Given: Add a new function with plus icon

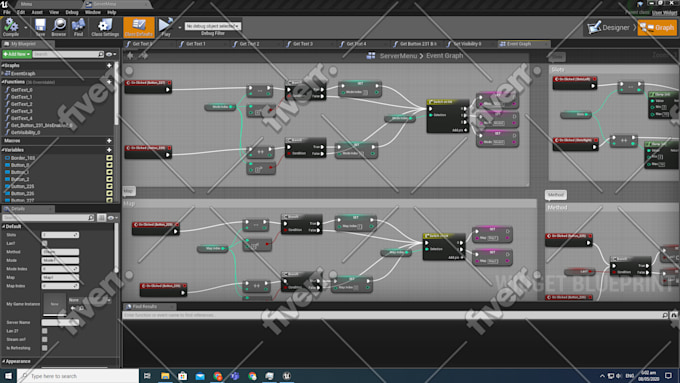Looking at the screenshot, I should [109, 82].
